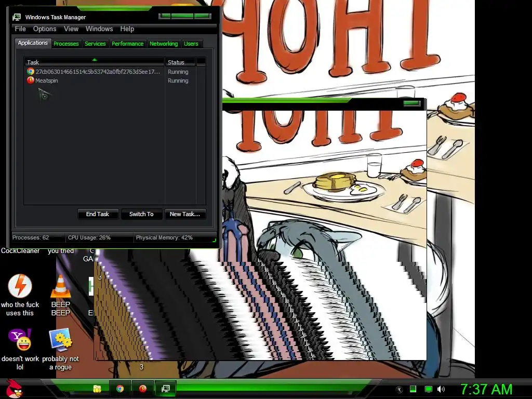This screenshot has height=399, width=532.
Task: Click the green title button of picture window
Action: click(x=412, y=103)
